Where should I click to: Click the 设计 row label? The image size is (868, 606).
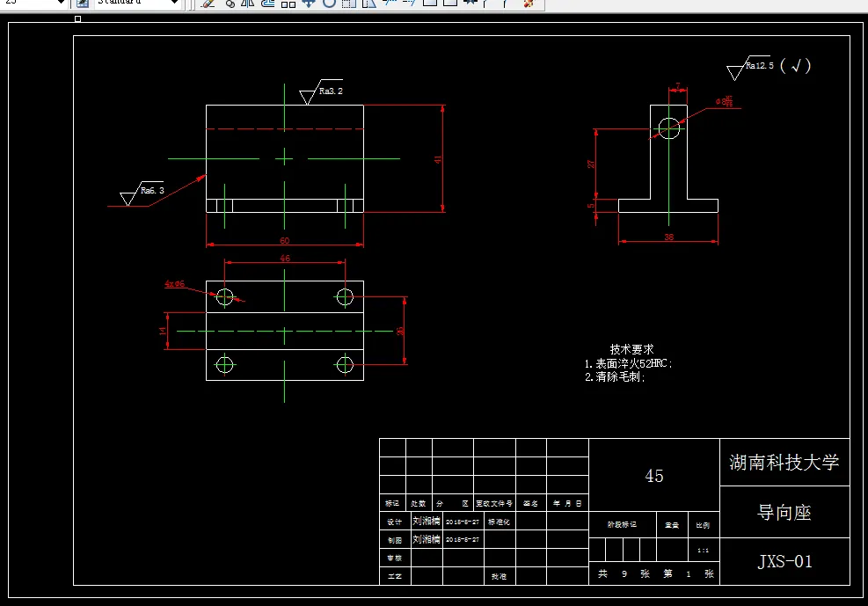point(394,522)
